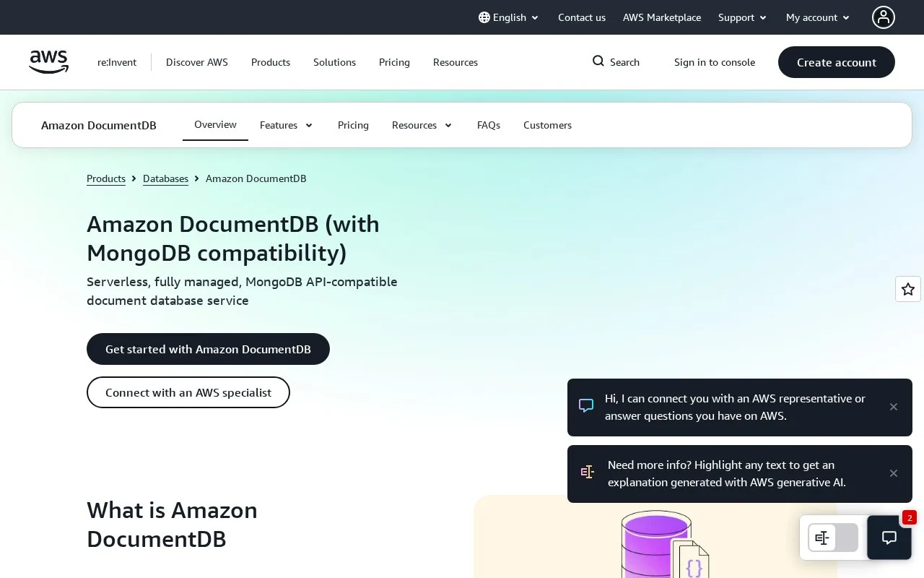
Task: Select the Overview tab
Action: click(215, 124)
